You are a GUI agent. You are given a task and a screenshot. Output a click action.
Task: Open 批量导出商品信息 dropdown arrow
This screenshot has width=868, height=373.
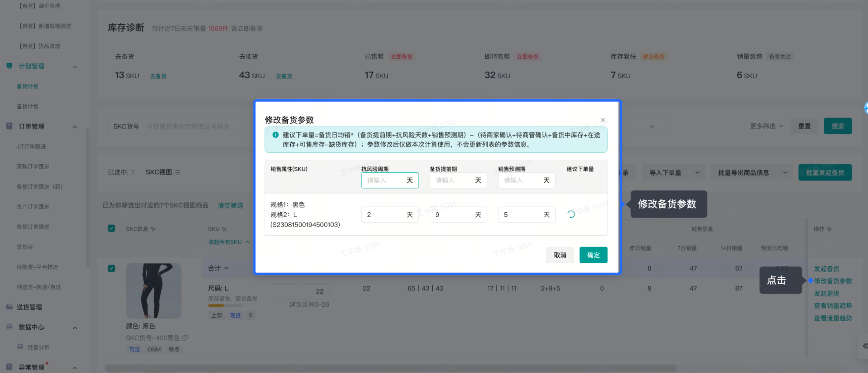tap(785, 172)
